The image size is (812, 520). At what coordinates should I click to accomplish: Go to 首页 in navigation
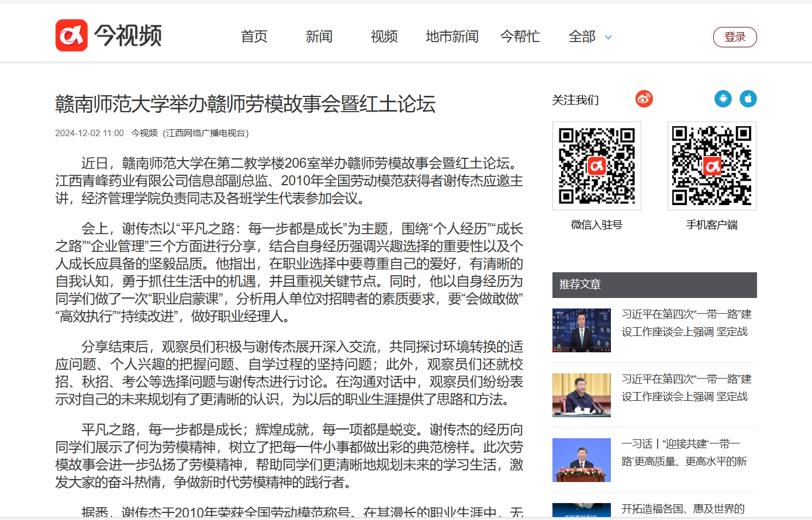pos(254,37)
